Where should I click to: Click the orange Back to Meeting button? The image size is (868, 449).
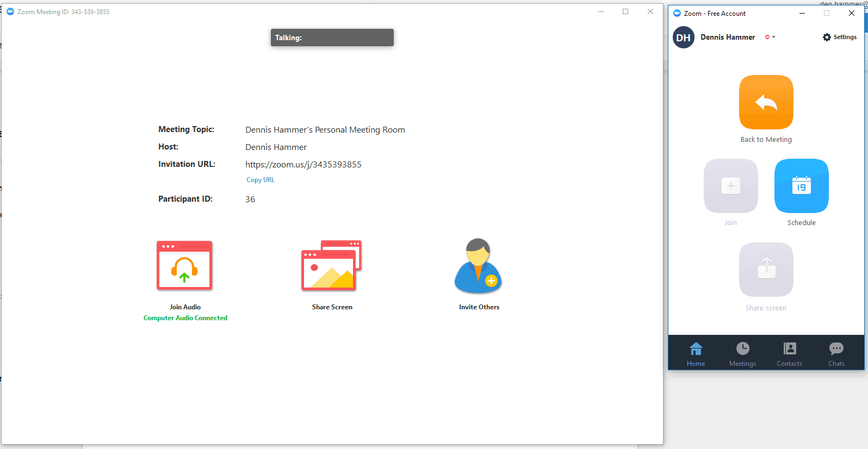click(766, 102)
